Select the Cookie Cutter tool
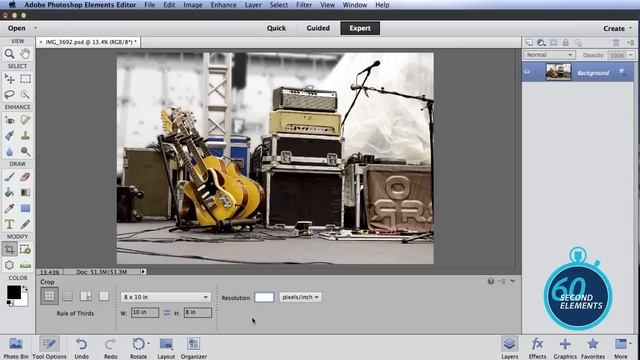 coord(9,265)
